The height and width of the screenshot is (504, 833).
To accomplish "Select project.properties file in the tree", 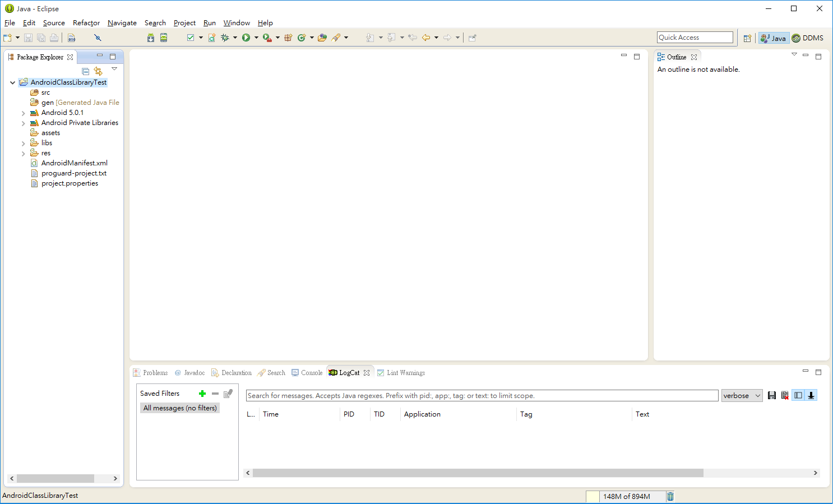I will point(64,183).
